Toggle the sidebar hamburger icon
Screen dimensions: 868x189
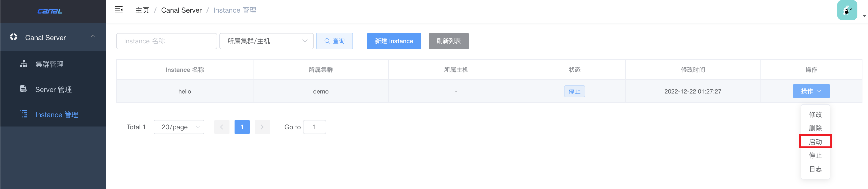click(119, 10)
